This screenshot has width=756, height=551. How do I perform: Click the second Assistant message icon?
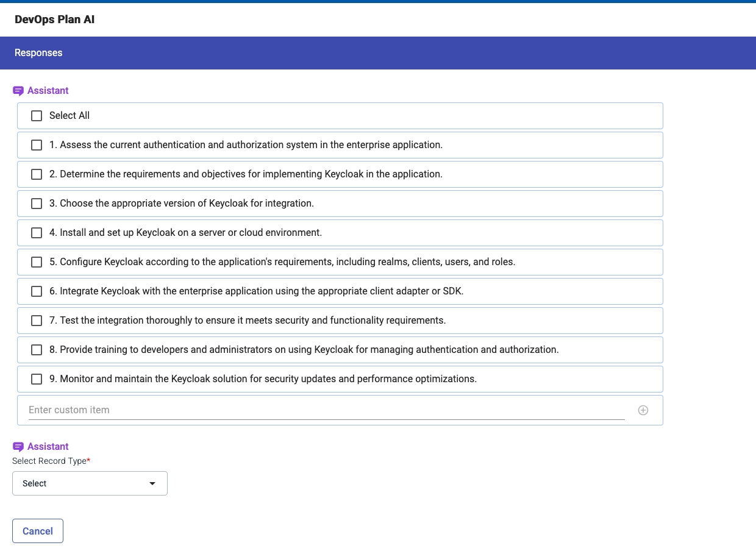click(x=17, y=446)
